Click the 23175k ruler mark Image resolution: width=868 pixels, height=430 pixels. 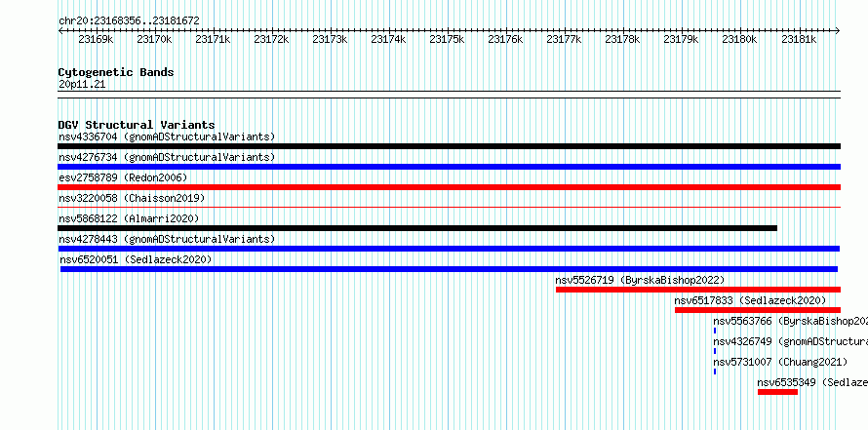point(448,39)
